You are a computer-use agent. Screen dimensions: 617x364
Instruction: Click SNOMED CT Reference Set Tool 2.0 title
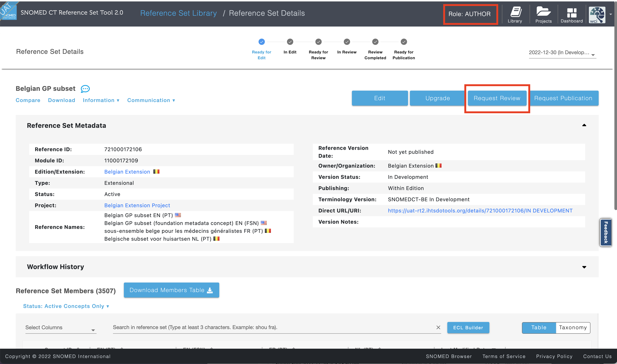pos(72,13)
